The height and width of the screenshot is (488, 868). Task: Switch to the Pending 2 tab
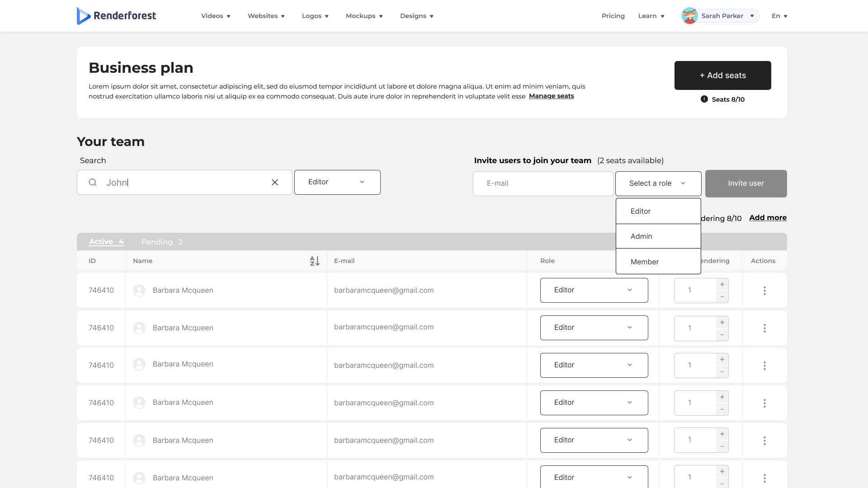[x=162, y=242]
